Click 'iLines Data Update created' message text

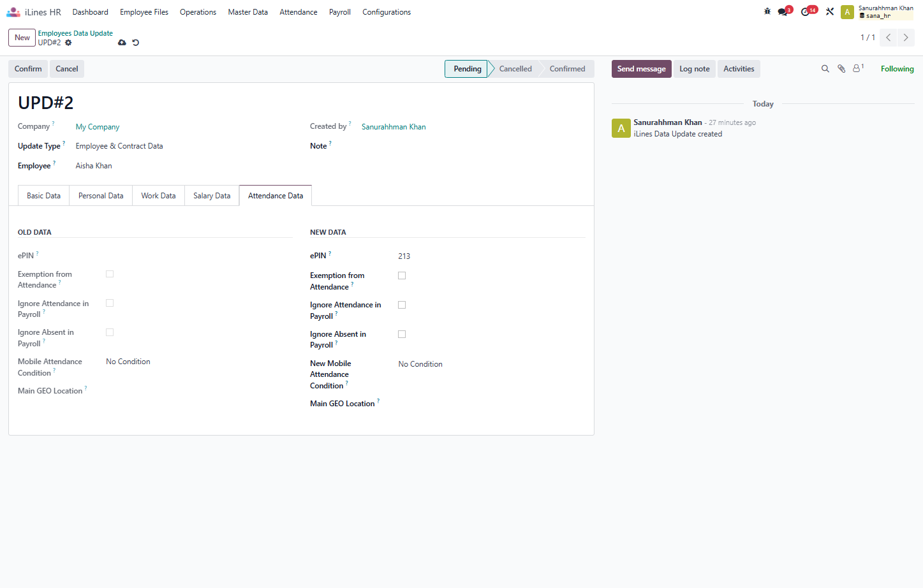pos(677,134)
